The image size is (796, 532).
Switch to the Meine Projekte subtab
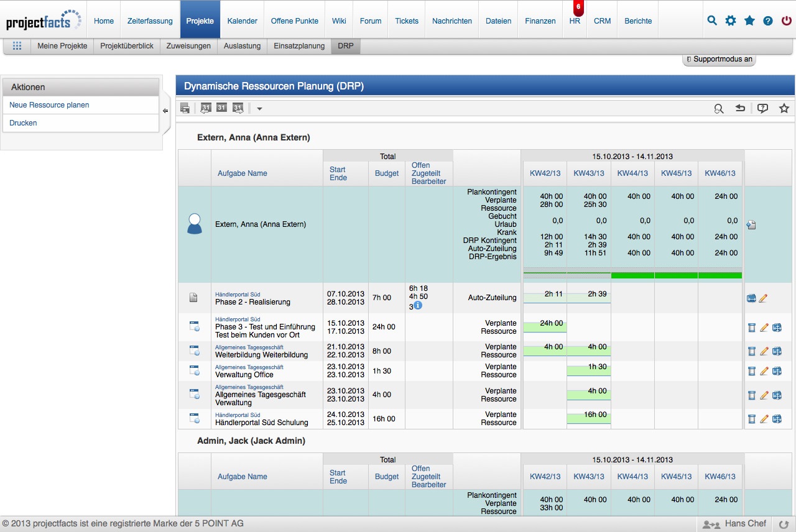point(62,46)
